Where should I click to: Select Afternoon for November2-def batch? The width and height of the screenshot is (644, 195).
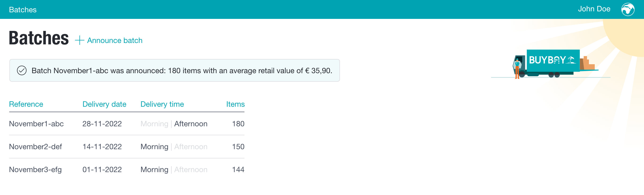[191, 147]
